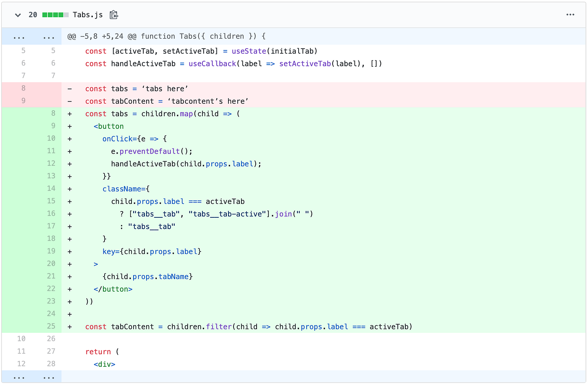
Task: Click the return ( line in the code
Action: [102, 351]
